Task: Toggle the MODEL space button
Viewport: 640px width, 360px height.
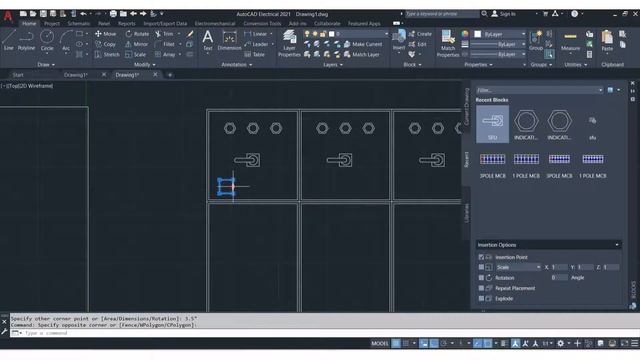Action: coord(380,343)
